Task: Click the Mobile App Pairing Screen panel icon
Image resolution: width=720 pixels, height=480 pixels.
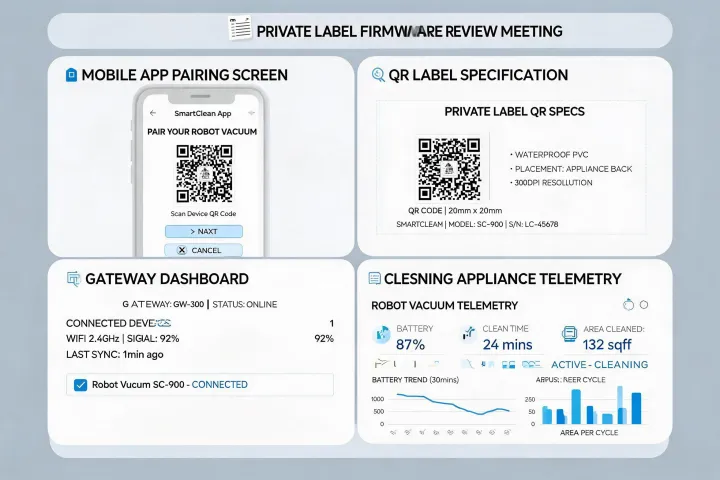Action: pyautogui.click(x=71, y=75)
